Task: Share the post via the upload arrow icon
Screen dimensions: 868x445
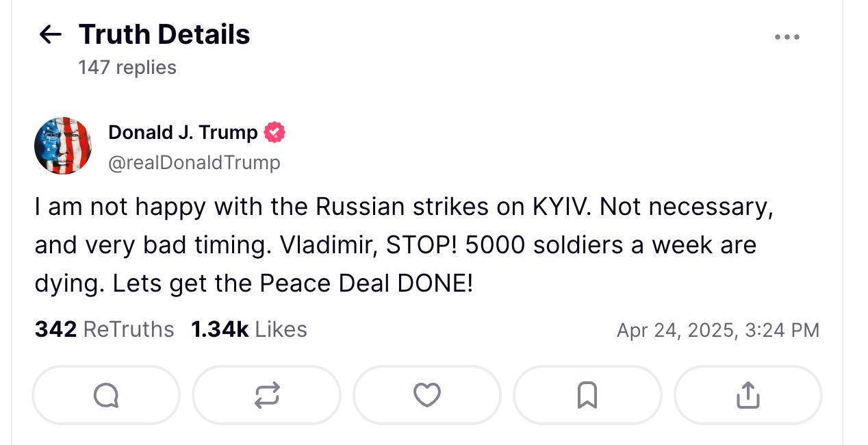Action: pyautogui.click(x=748, y=395)
